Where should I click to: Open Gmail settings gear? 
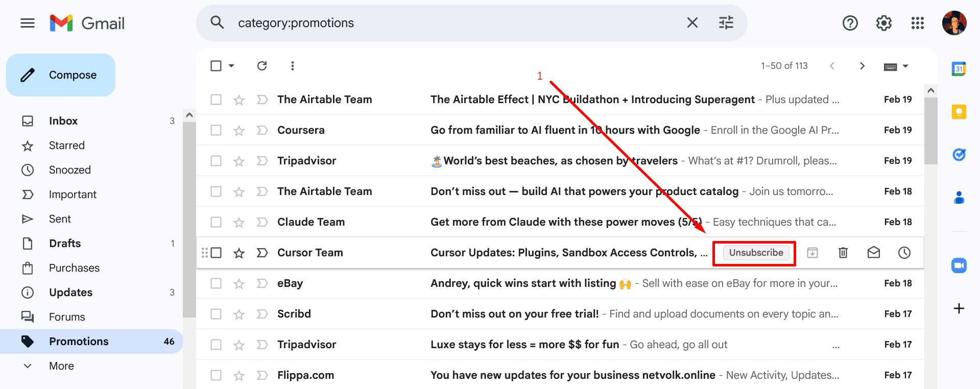[883, 23]
